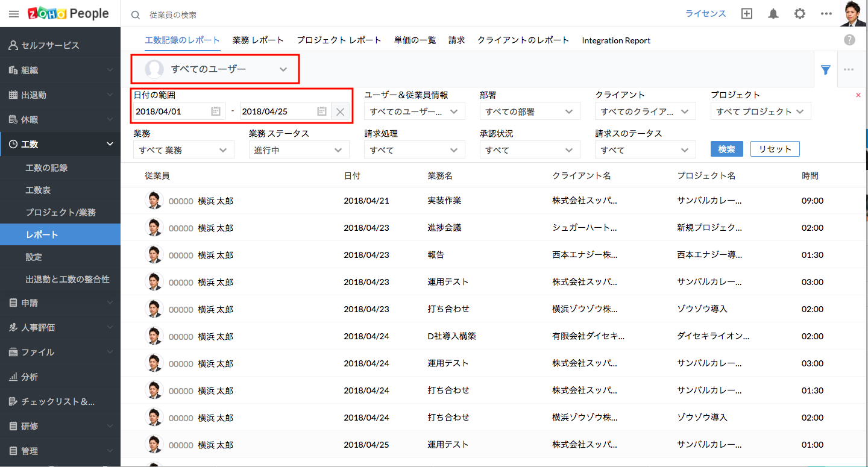
Task: Click the hamburger menu icon
Action: [14, 14]
